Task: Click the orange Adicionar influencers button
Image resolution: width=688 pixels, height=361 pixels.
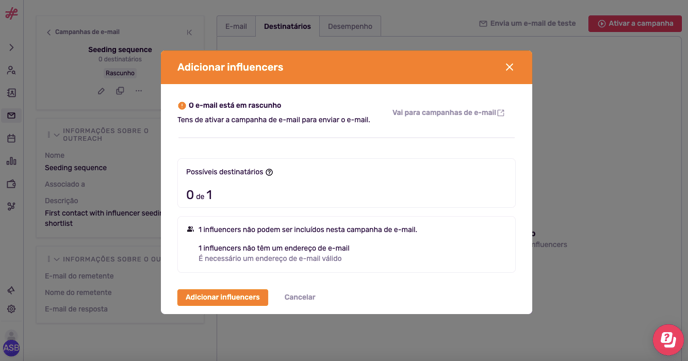Action: 222,297
